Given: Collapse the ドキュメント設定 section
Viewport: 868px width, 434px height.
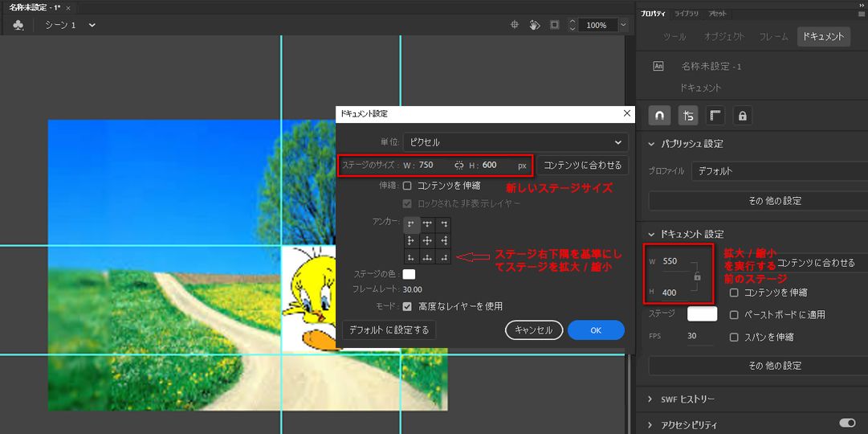Looking at the screenshot, I should point(652,235).
